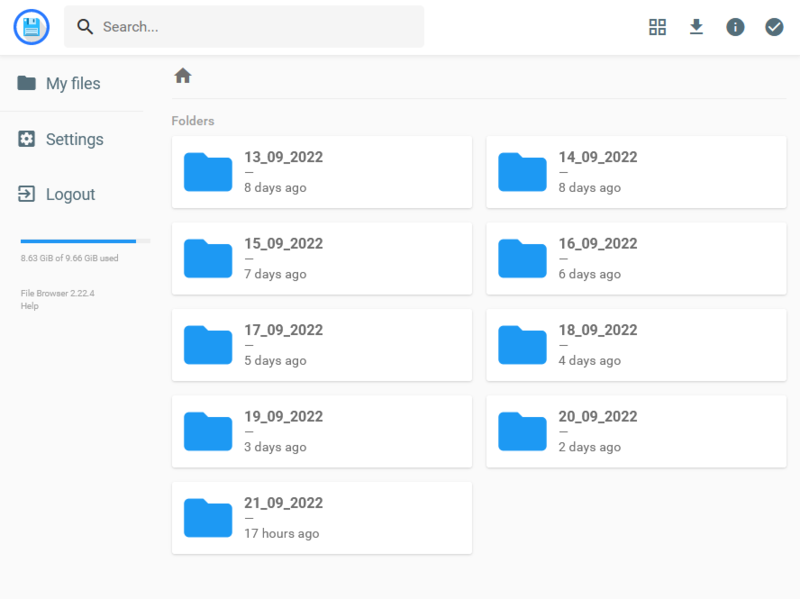Image resolution: width=800 pixels, height=599 pixels.
Task: Open the 21_09_2022 folder
Action: click(x=321, y=517)
